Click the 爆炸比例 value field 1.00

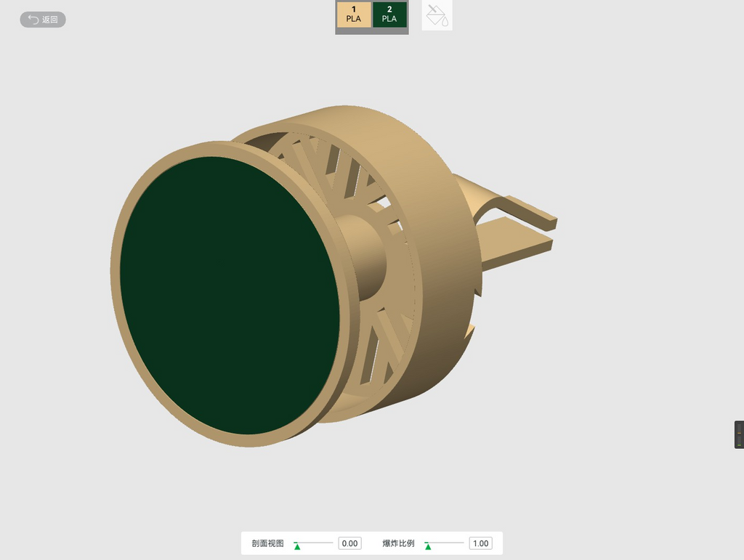pyautogui.click(x=481, y=543)
